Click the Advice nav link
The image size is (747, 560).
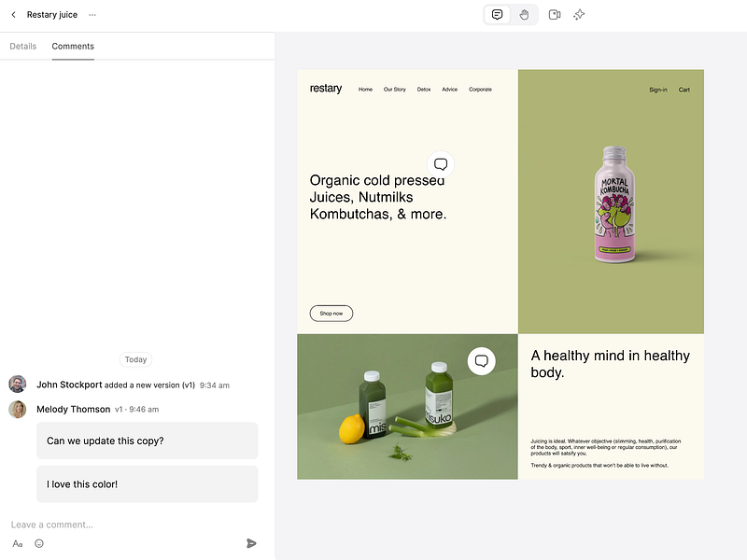tap(449, 90)
